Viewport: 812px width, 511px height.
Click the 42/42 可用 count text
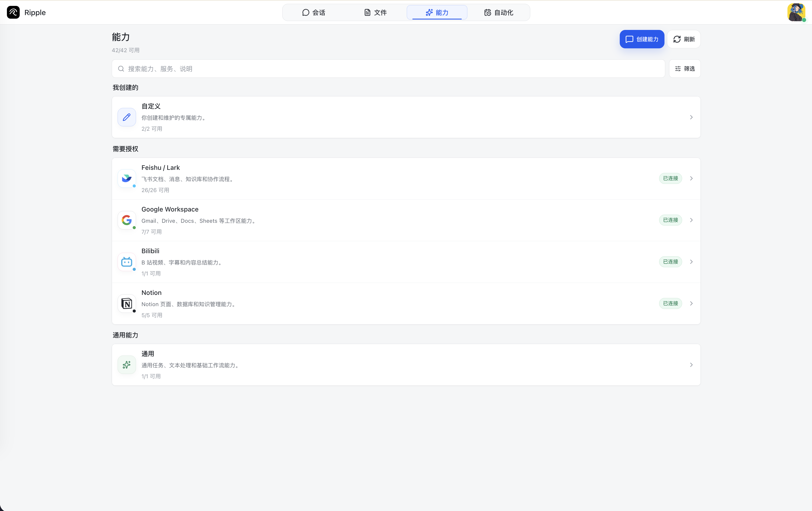126,50
